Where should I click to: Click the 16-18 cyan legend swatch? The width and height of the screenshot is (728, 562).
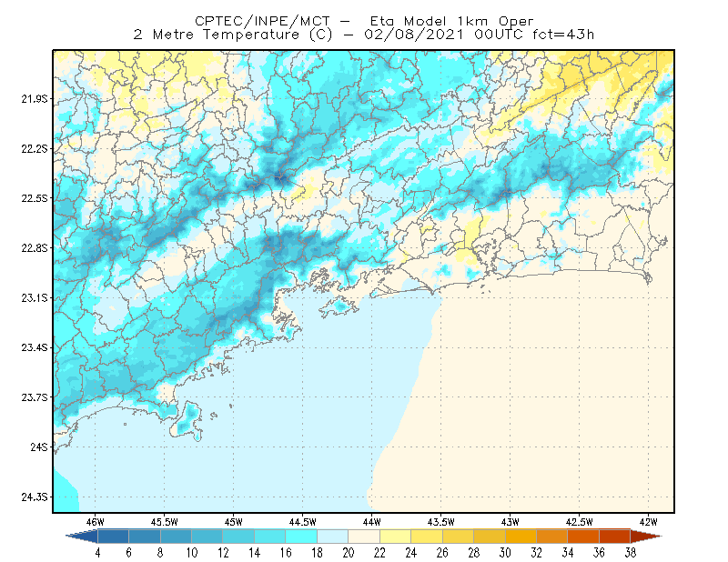(301, 537)
